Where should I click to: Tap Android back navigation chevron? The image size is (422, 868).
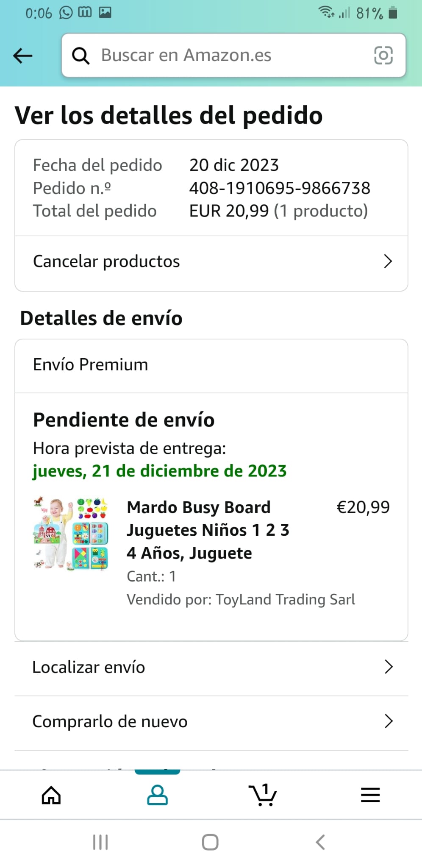320,842
